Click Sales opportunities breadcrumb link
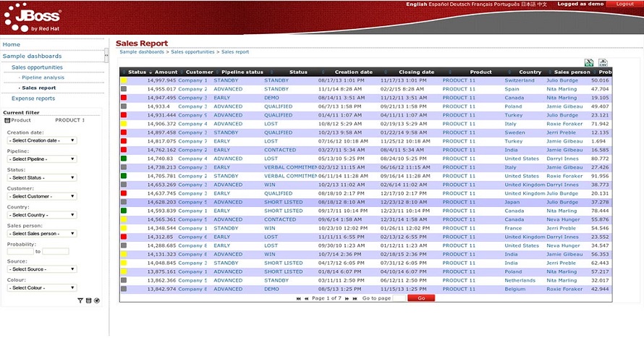The width and height of the screenshot is (644, 362). pyautogui.click(x=192, y=52)
